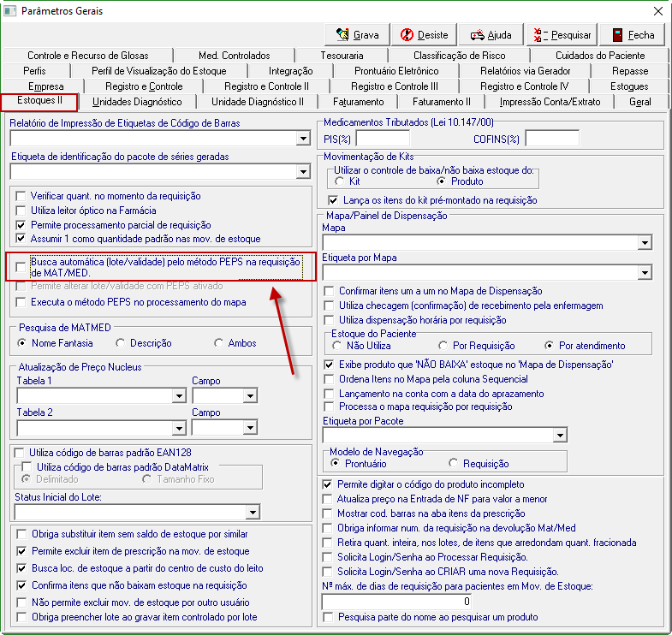The image size is (672, 635).
Task: Open the Tesouraria tab
Action: pos(342,56)
